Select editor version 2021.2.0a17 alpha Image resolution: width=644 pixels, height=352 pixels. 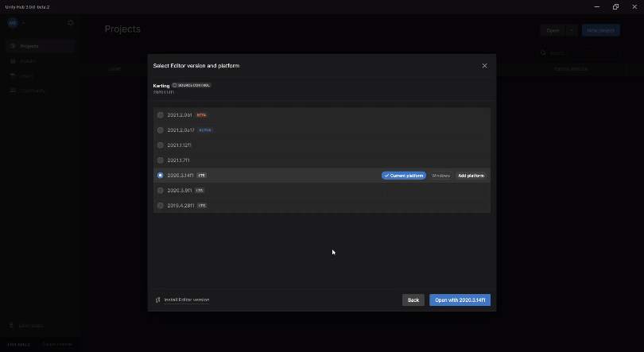(161, 130)
